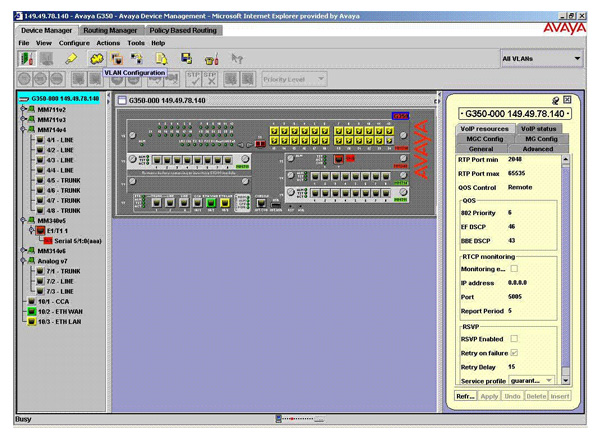Screen dimensions: 600x440
Task: Click the Refr... button
Action: point(465,396)
